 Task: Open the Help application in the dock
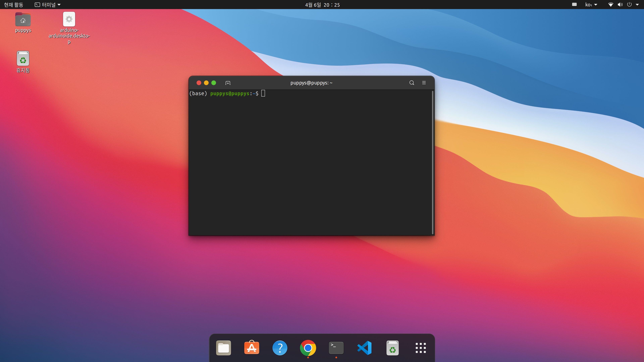tap(280, 348)
